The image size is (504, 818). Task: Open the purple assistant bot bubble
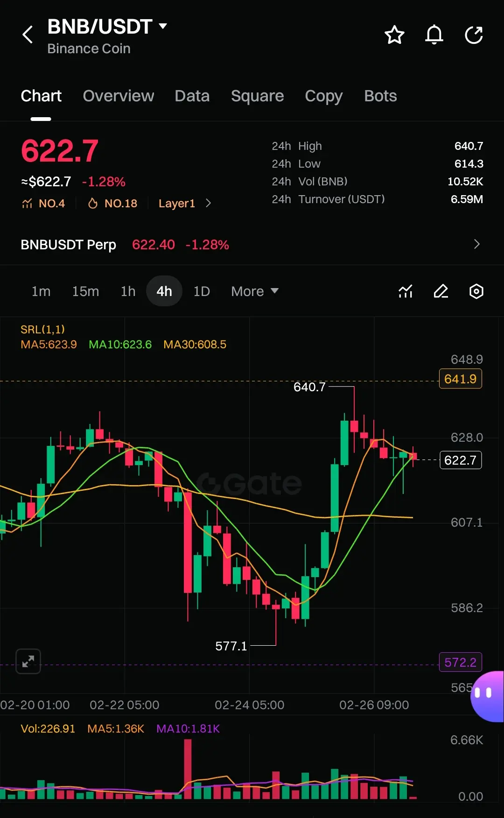tap(487, 697)
